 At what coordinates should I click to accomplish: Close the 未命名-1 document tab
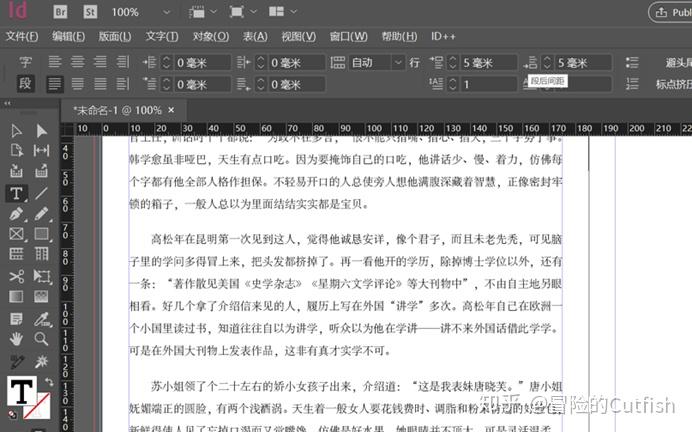[x=171, y=110]
